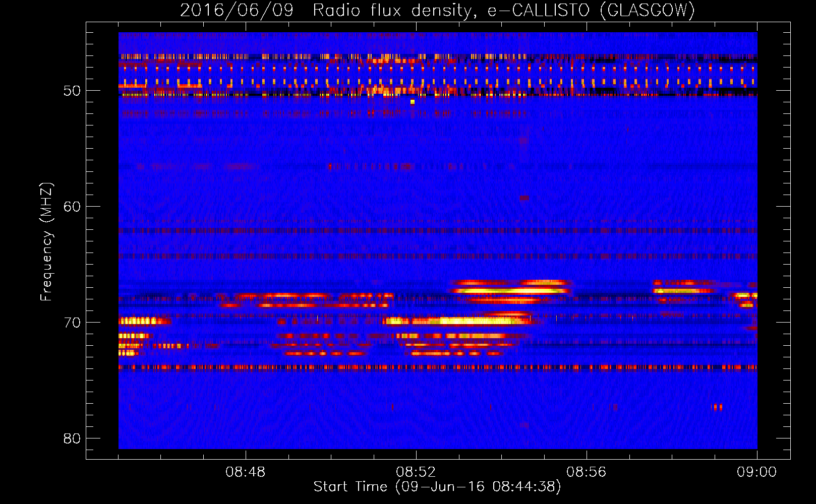Click the 80 frequency tick label
The width and height of the screenshot is (816, 504).
(x=72, y=438)
